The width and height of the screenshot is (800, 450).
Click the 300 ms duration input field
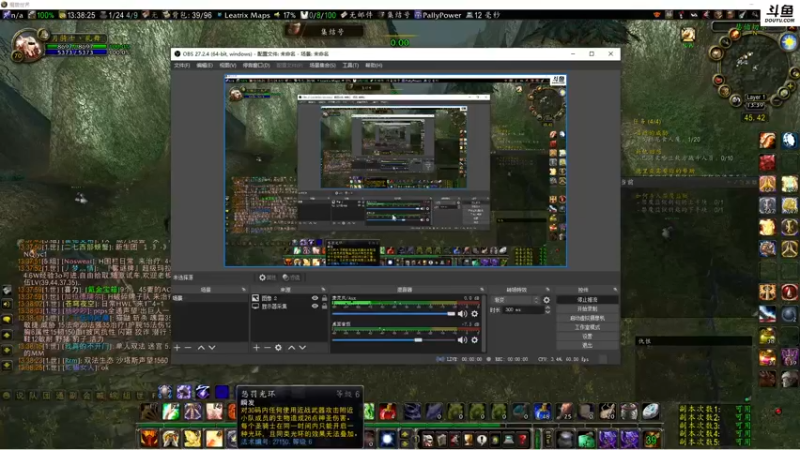(523, 310)
